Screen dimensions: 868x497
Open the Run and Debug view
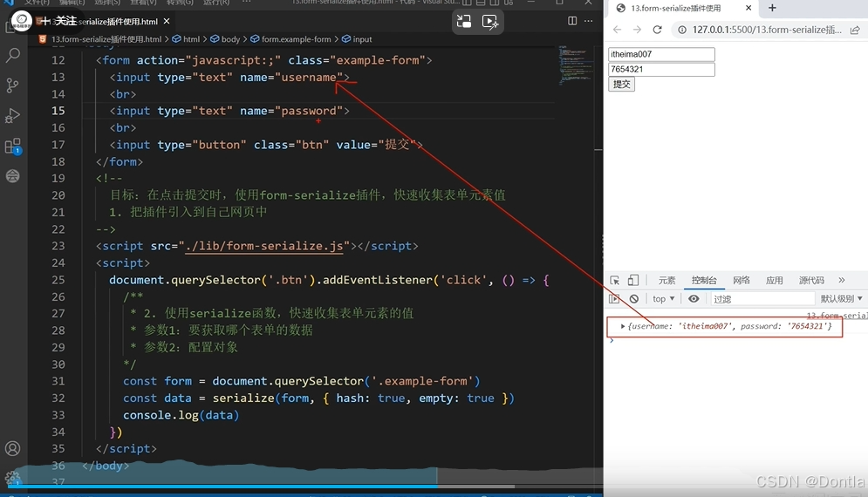tap(13, 116)
